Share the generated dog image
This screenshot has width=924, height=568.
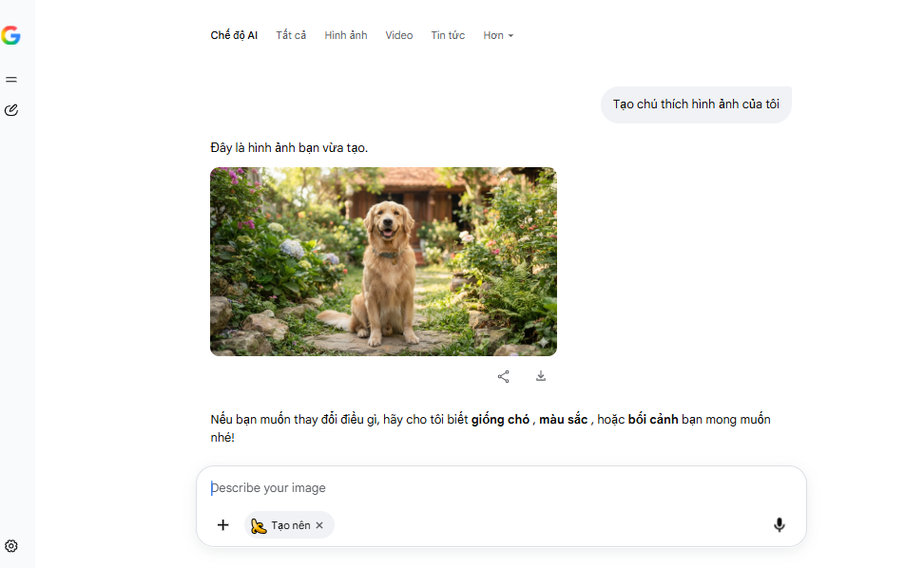coord(503,377)
